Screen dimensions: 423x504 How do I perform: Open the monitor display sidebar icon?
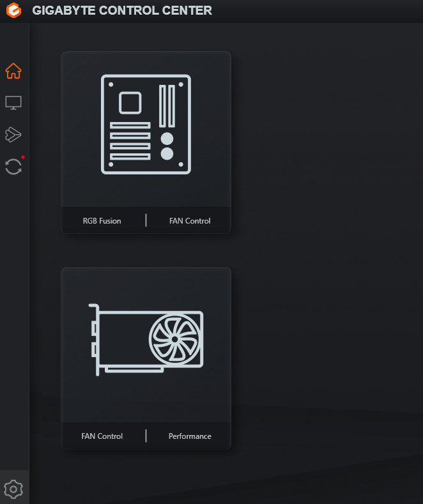coord(13,103)
